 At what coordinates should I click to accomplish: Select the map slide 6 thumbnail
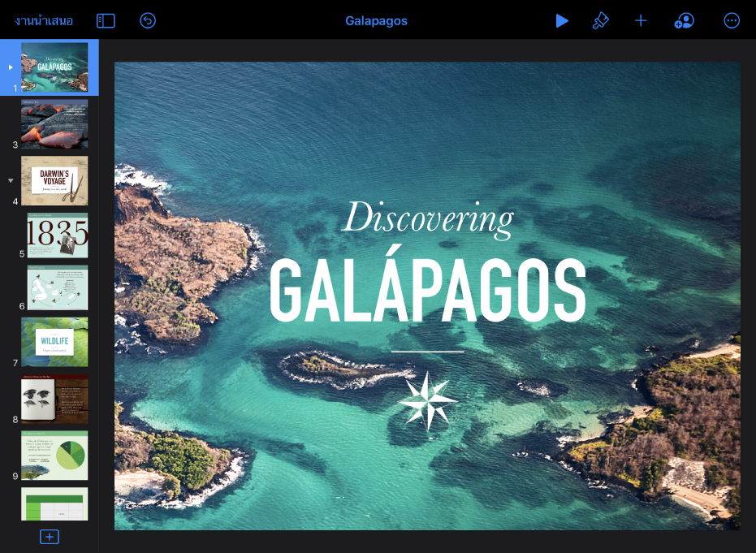click(x=58, y=287)
